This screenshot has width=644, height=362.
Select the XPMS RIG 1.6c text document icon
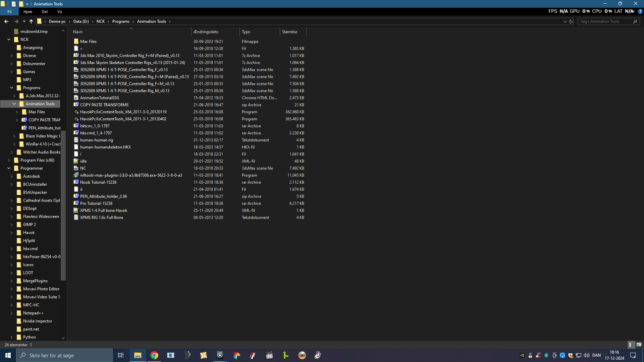(x=76, y=218)
